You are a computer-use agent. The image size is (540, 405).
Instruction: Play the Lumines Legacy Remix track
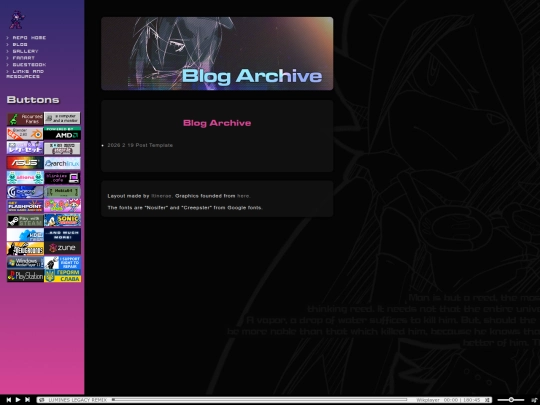coord(18,399)
